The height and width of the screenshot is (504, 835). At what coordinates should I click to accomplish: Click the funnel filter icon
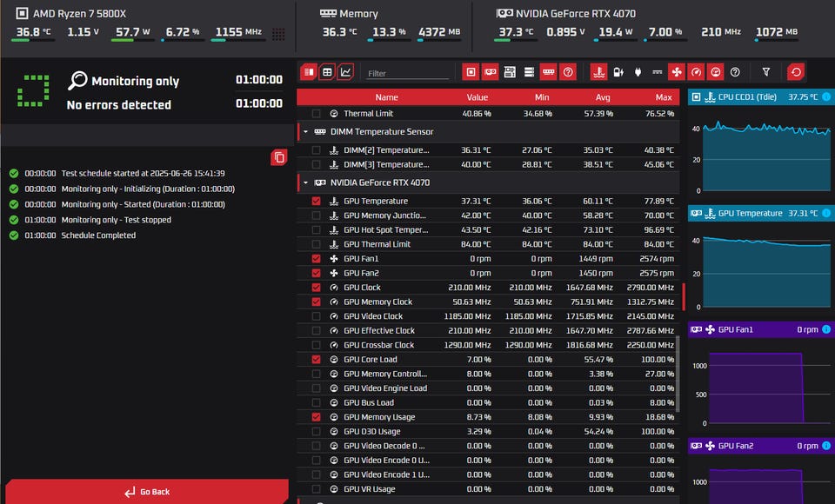pyautogui.click(x=765, y=72)
